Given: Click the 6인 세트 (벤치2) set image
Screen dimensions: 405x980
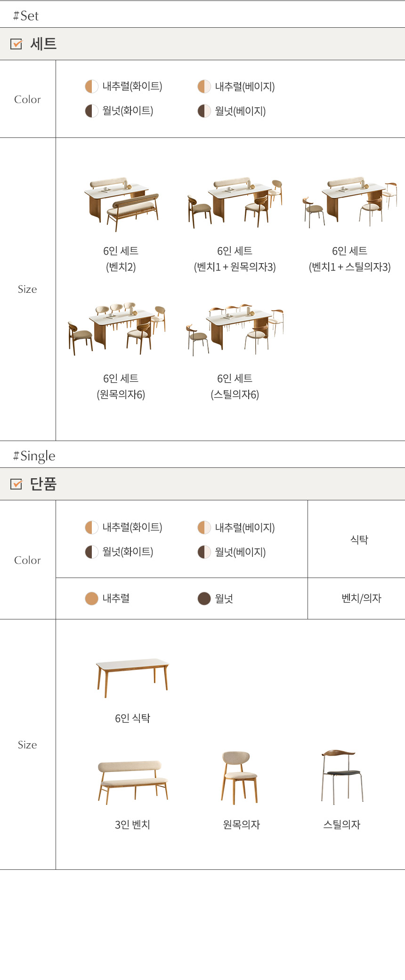Looking at the screenshot, I should point(121,204).
